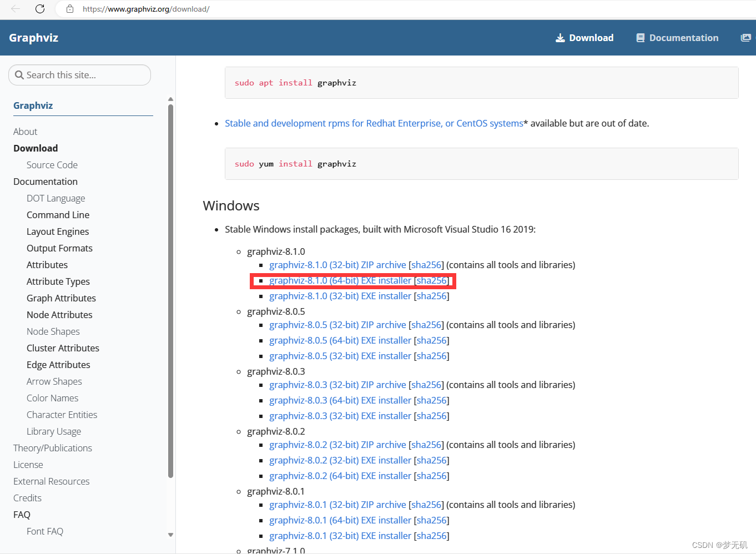Open the Arrow Shapes page
This screenshot has height=554, width=756.
coord(54,381)
